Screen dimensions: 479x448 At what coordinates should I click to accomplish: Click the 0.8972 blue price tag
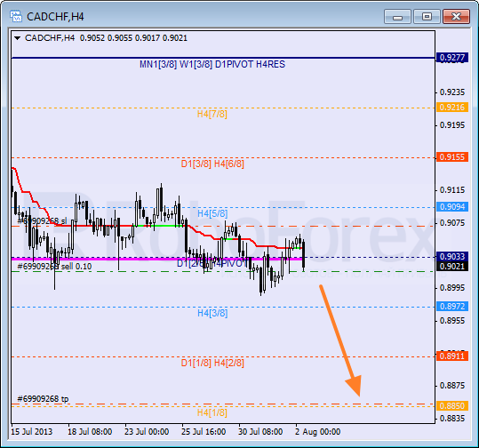click(452, 306)
